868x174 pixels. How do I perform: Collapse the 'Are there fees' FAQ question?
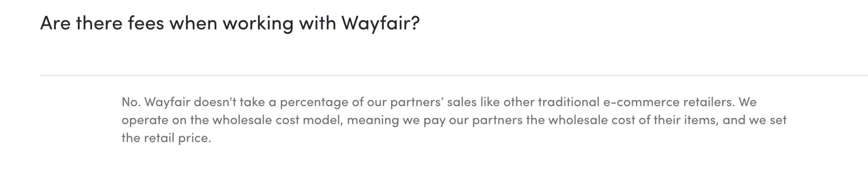230,23
